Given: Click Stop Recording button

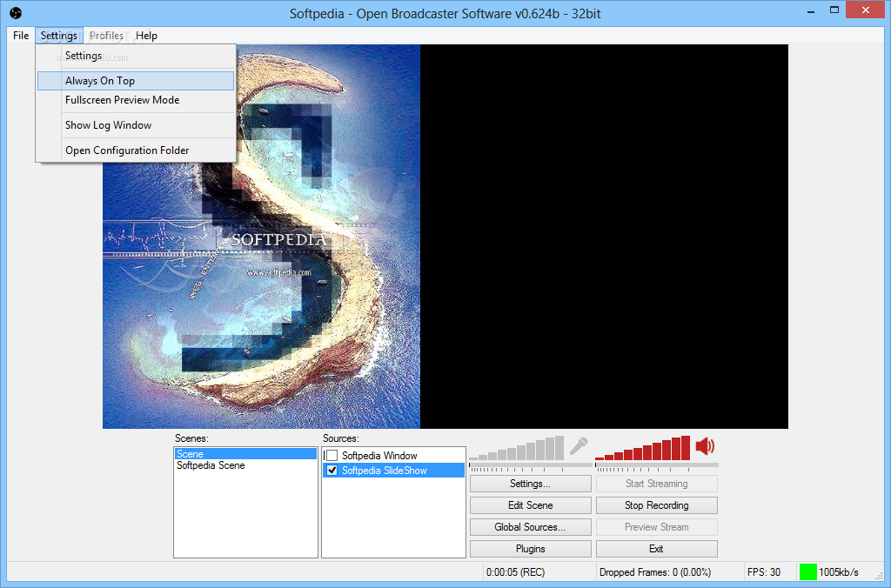Looking at the screenshot, I should click(656, 505).
